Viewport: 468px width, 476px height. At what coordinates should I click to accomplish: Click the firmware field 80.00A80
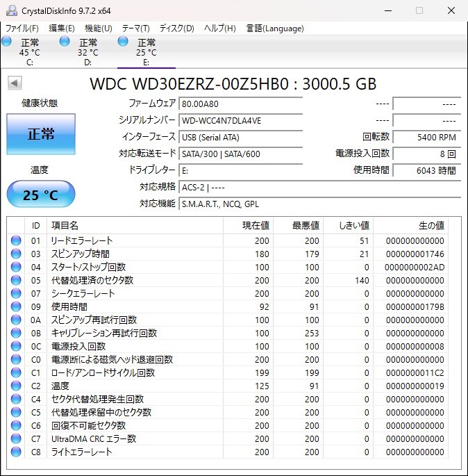[x=240, y=104]
